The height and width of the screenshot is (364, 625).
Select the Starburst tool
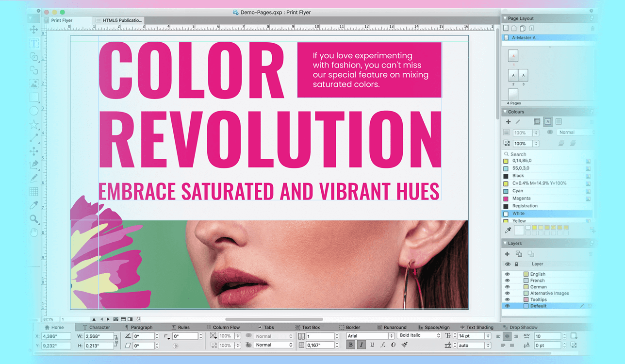[34, 124]
